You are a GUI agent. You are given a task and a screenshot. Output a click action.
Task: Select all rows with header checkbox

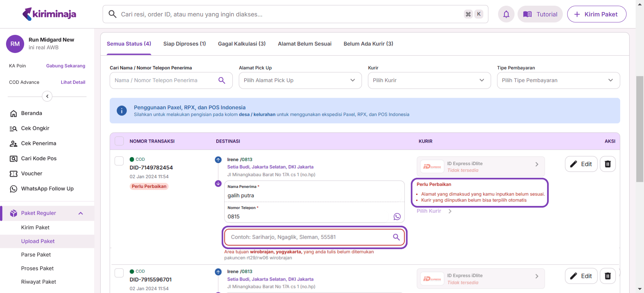(119, 141)
